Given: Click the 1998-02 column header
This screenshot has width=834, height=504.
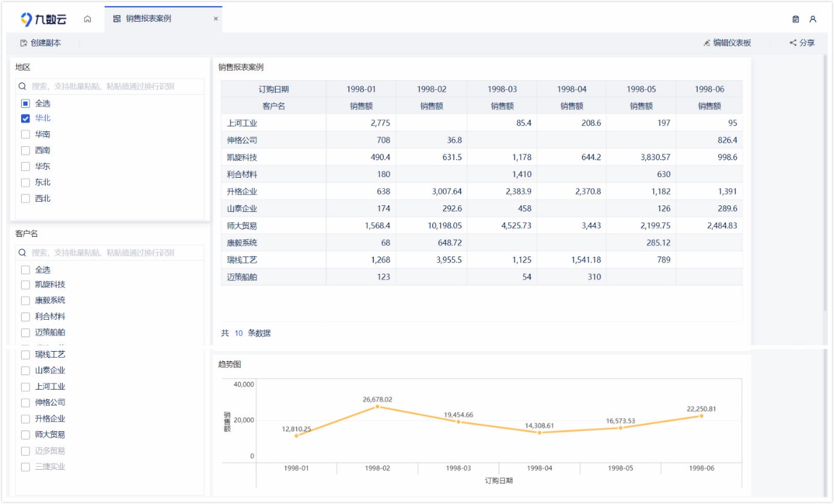Looking at the screenshot, I should pos(431,89).
